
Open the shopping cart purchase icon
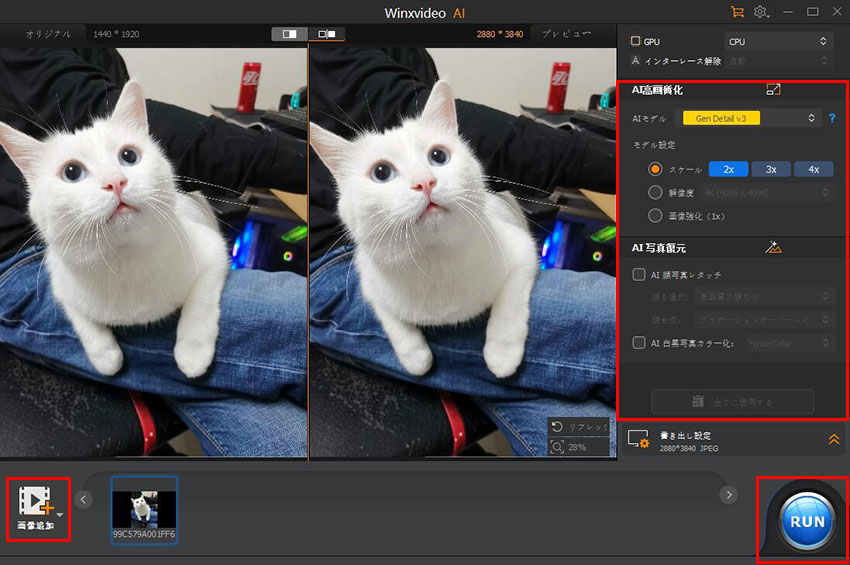click(737, 12)
